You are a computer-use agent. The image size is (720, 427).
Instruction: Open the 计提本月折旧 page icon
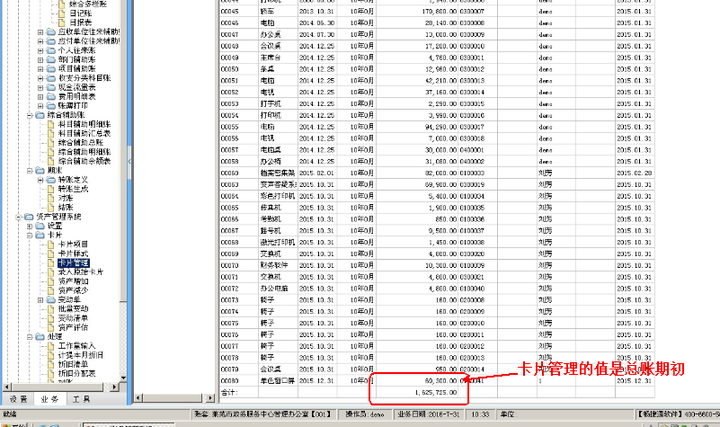pos(51,355)
